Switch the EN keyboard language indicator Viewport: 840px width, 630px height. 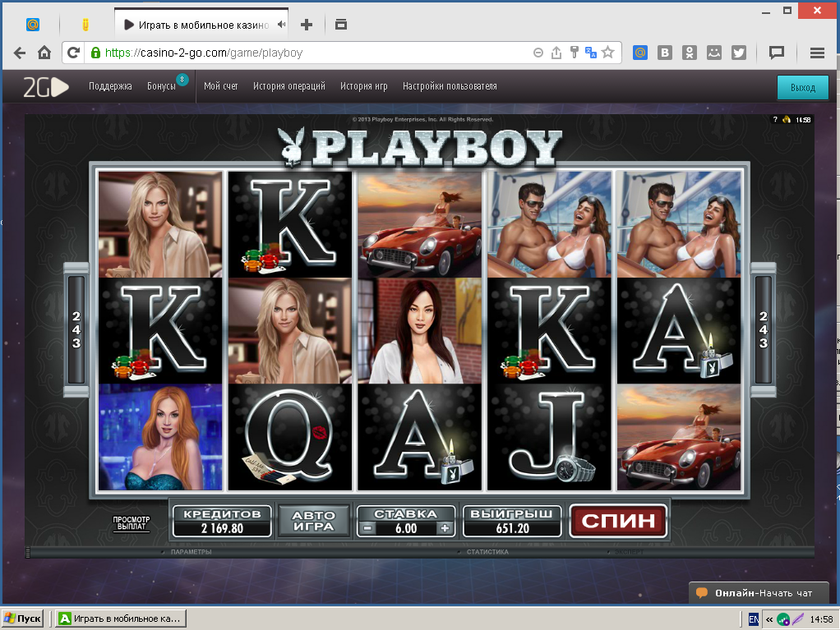click(x=753, y=619)
